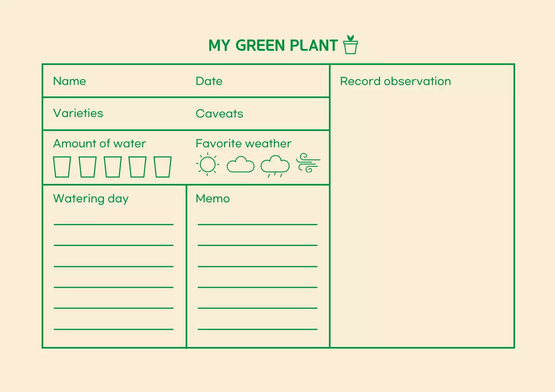Click the Watering day heading
The image size is (555, 392).
pyautogui.click(x=91, y=198)
